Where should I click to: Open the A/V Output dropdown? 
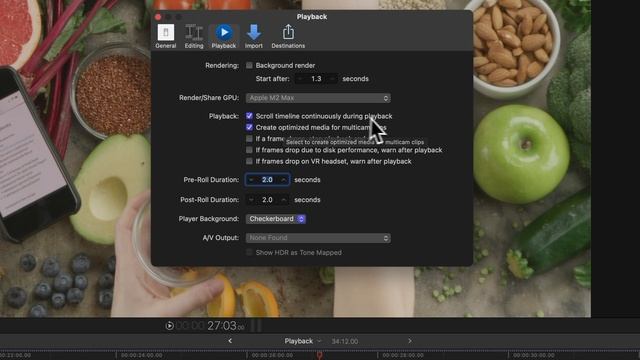tap(318, 238)
